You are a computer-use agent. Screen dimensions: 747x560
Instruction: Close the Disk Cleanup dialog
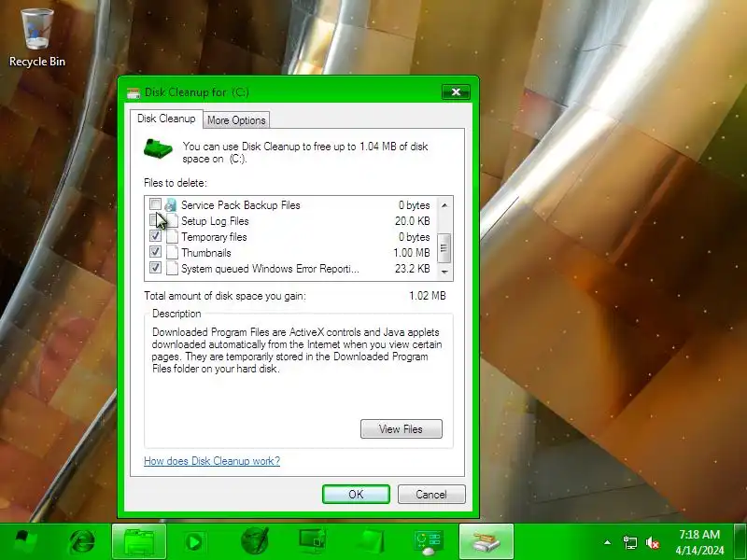point(456,91)
